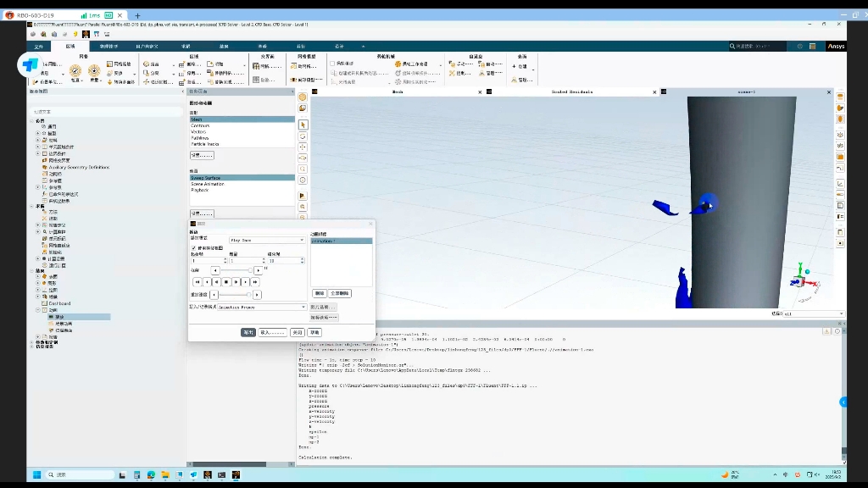This screenshot has height=488, width=868.
Task: Open Microsoft Edge from the taskbar
Action: pyautogui.click(x=151, y=474)
